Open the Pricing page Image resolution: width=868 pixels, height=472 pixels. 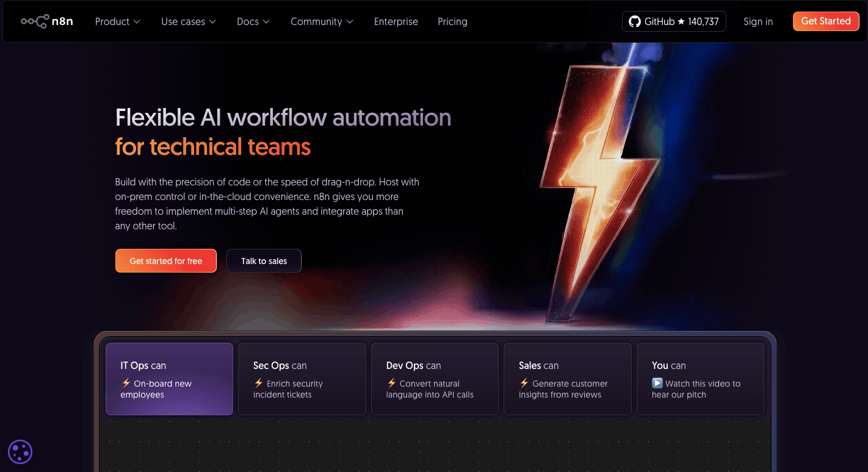452,21
